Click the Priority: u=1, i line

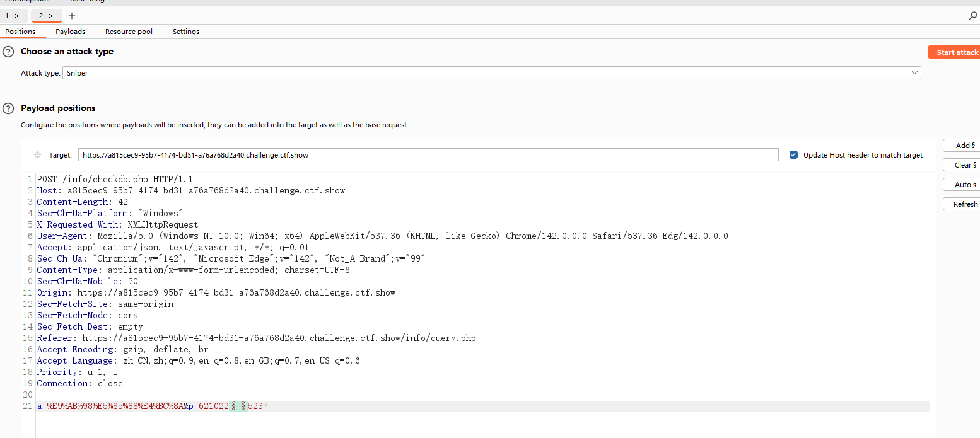[x=77, y=372]
